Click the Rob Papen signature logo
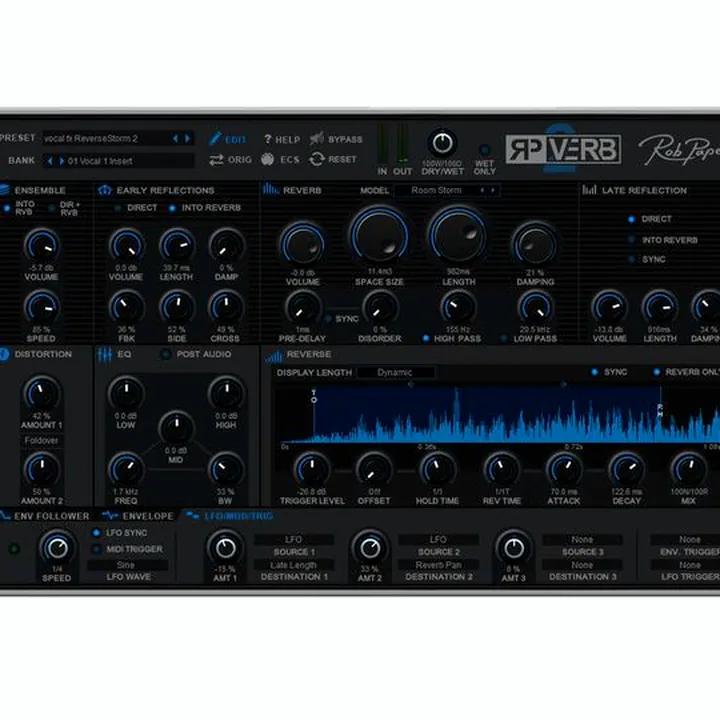The width and height of the screenshot is (720, 720). pyautogui.click(x=679, y=149)
